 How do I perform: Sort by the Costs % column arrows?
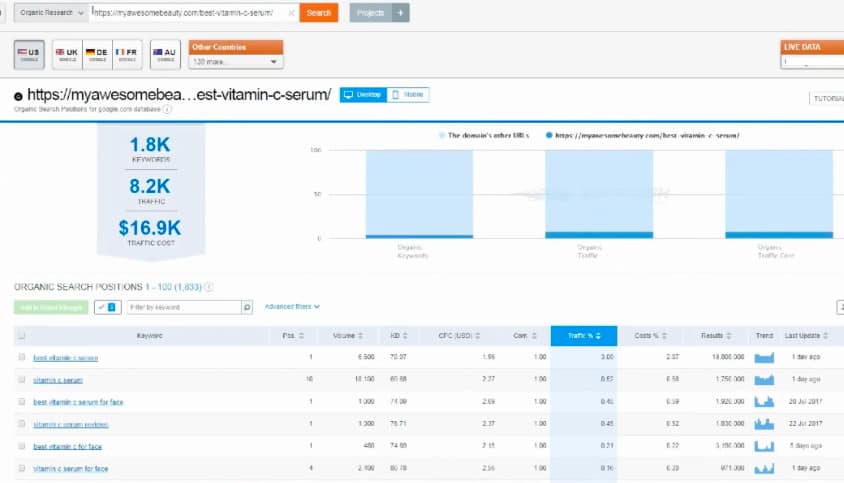pos(664,335)
